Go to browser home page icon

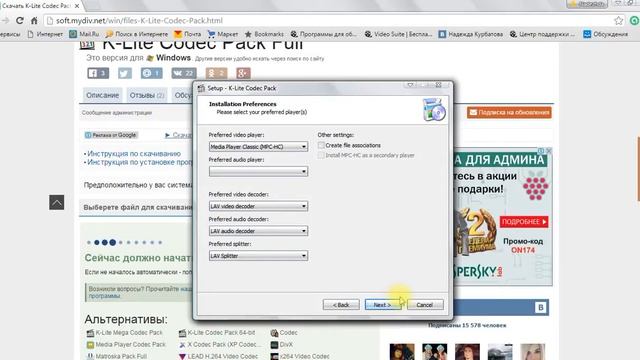tap(34, 20)
